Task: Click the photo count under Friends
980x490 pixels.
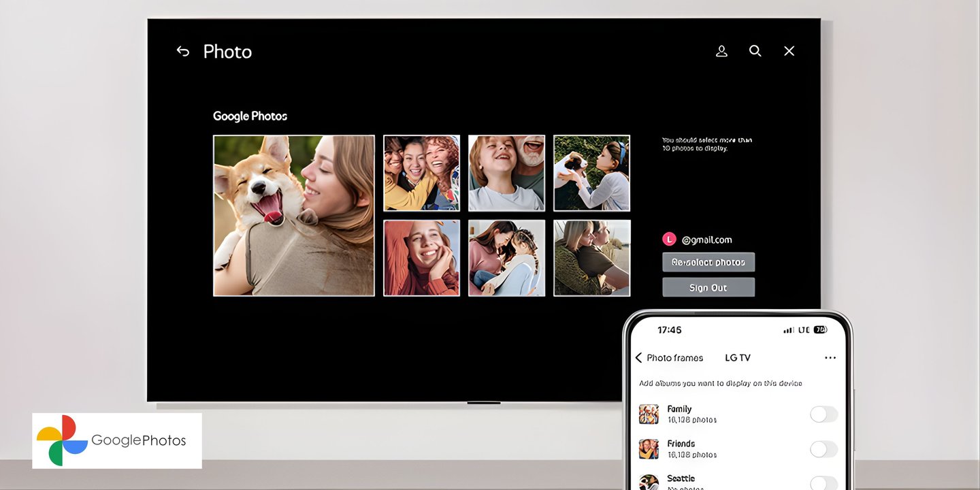Action: click(692, 455)
